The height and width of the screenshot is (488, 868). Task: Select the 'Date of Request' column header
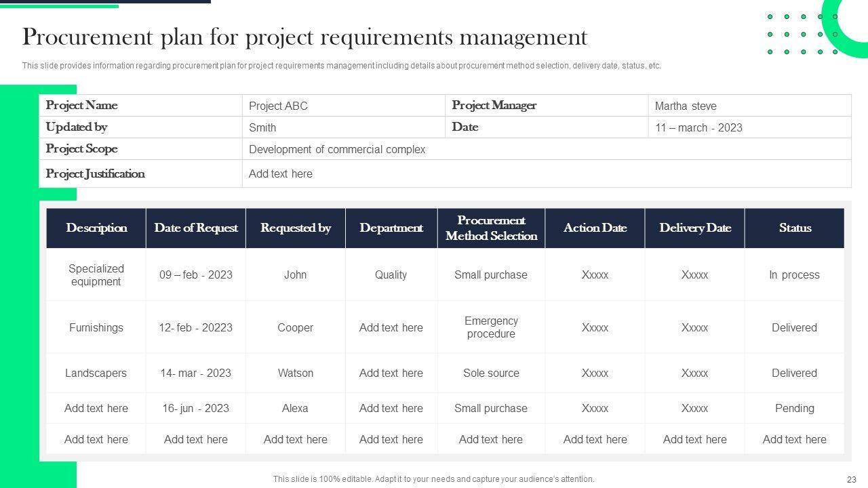coord(196,228)
